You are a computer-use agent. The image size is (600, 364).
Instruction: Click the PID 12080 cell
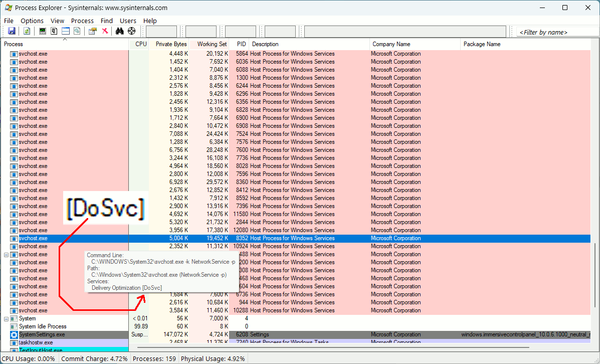pos(241,231)
